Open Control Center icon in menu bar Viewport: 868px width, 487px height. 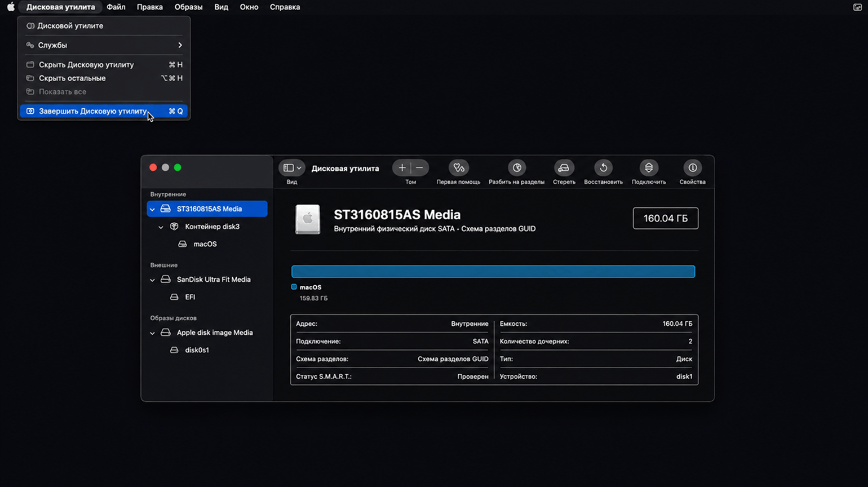click(x=857, y=7)
